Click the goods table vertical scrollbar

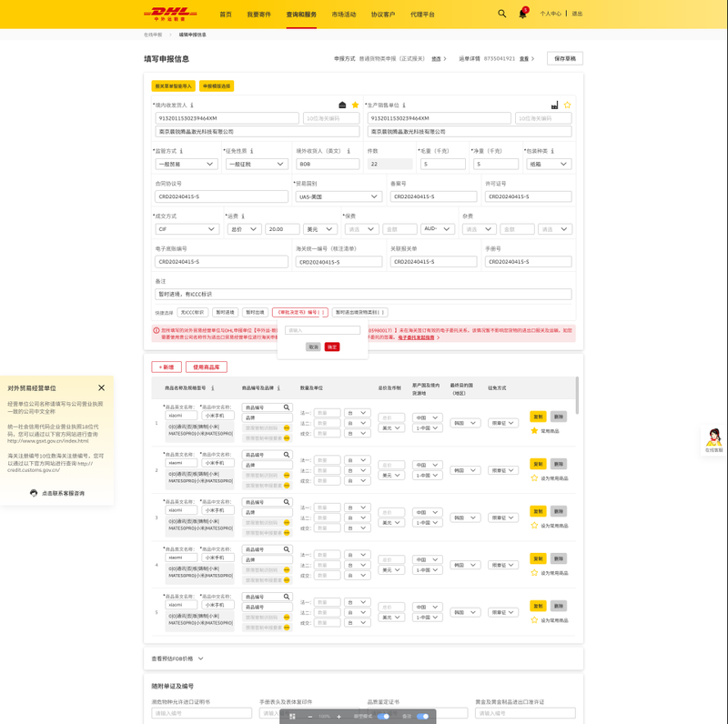coord(577,395)
